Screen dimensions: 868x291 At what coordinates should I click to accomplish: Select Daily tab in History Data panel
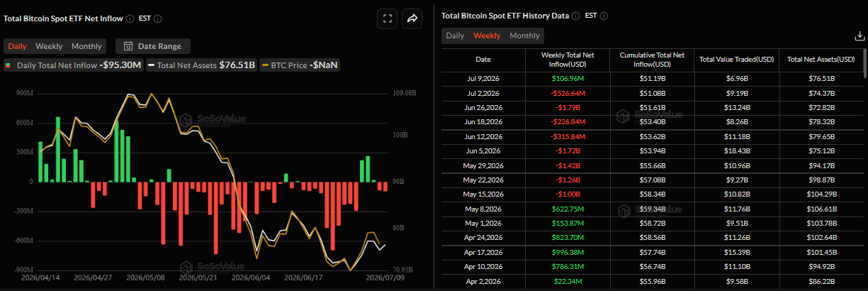455,35
